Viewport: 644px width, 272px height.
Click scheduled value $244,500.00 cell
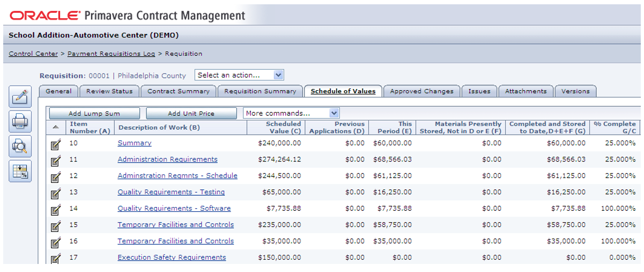coord(279,175)
